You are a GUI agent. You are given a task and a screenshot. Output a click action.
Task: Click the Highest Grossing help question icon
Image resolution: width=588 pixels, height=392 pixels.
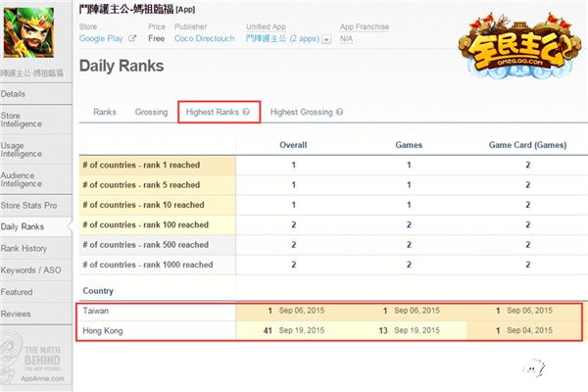(339, 112)
